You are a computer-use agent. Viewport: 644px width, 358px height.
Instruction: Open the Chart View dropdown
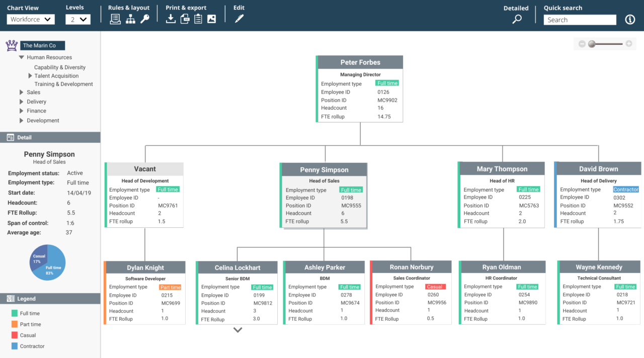coord(30,19)
